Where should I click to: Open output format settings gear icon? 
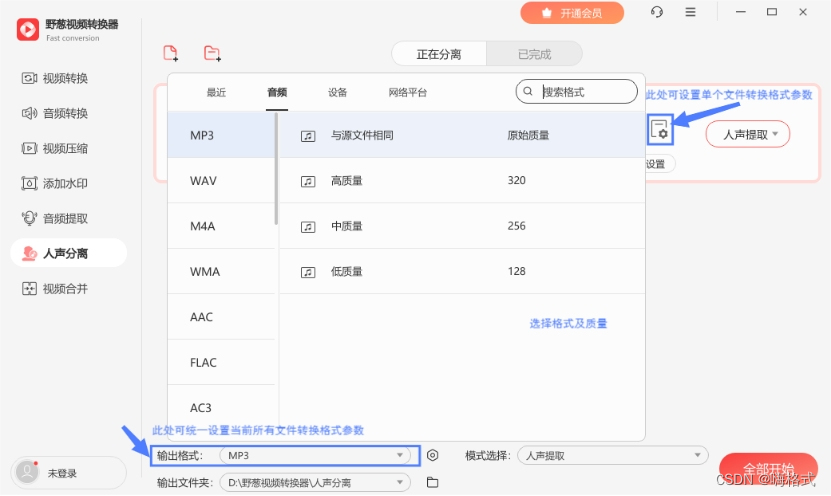point(432,455)
